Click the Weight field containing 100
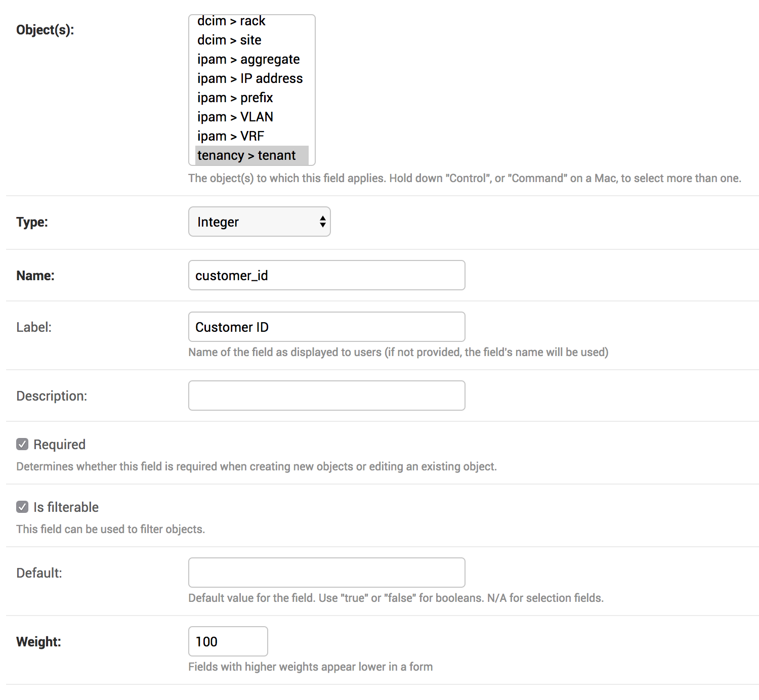The image size is (759, 700). pyautogui.click(x=228, y=641)
